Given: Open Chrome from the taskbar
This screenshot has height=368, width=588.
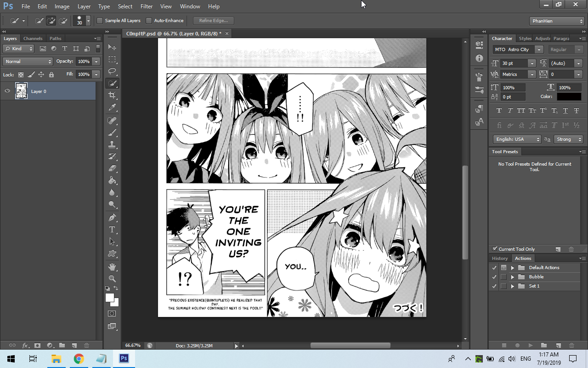Looking at the screenshot, I should click(79, 359).
